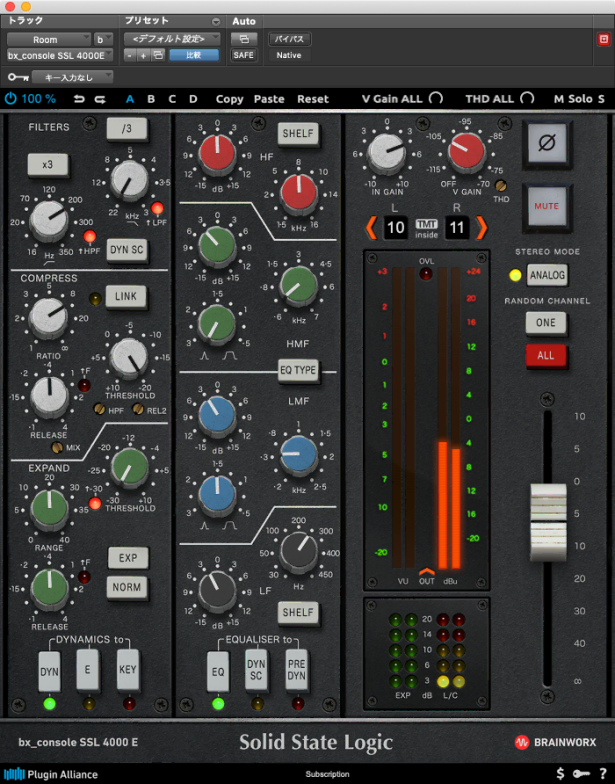Click the license key icon at bottom
This screenshot has width=615, height=784.
tap(581, 774)
